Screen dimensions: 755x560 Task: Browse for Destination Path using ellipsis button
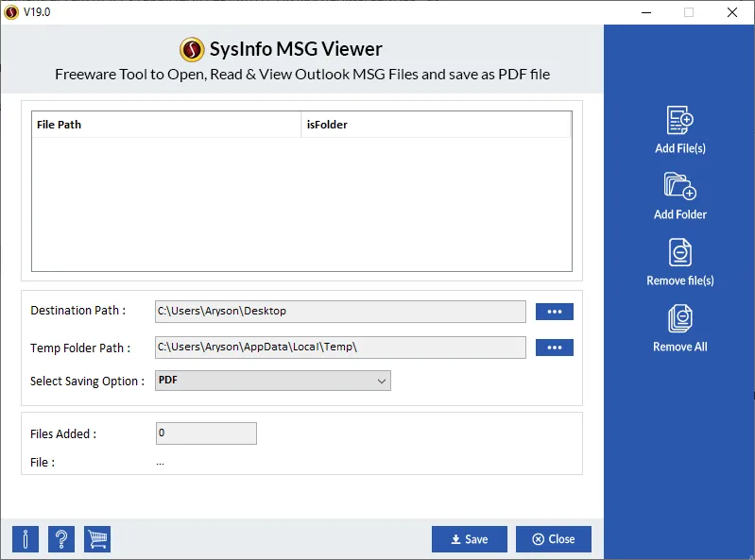tap(554, 312)
